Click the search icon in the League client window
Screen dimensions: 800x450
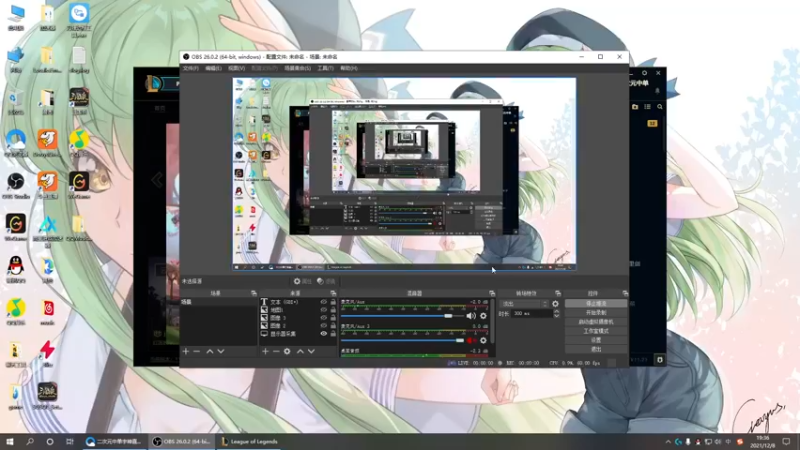[660, 107]
